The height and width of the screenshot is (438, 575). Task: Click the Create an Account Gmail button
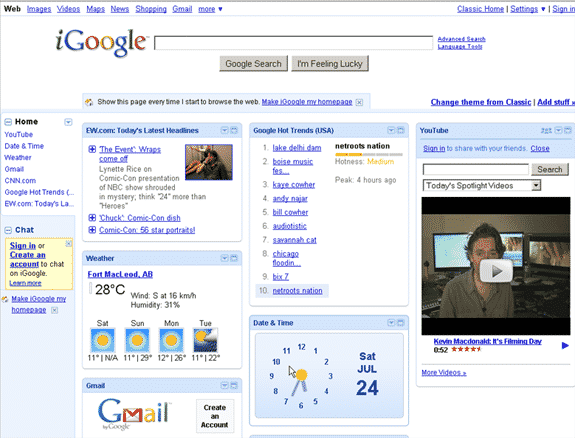pos(215,416)
